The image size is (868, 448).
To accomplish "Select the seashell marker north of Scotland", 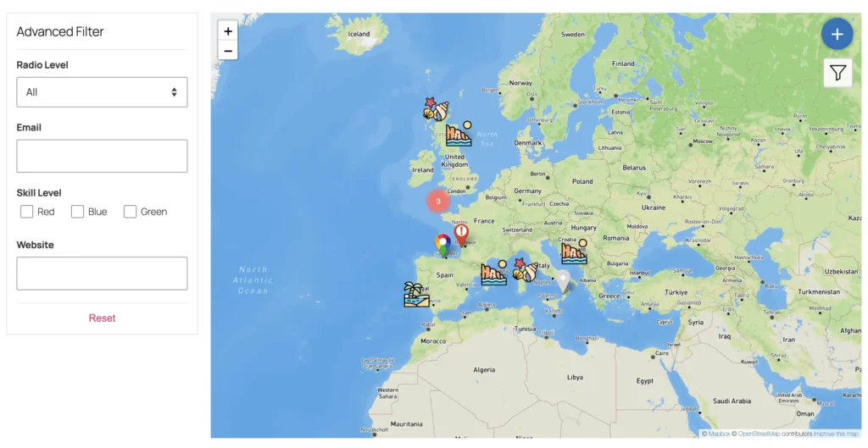I will (x=436, y=109).
